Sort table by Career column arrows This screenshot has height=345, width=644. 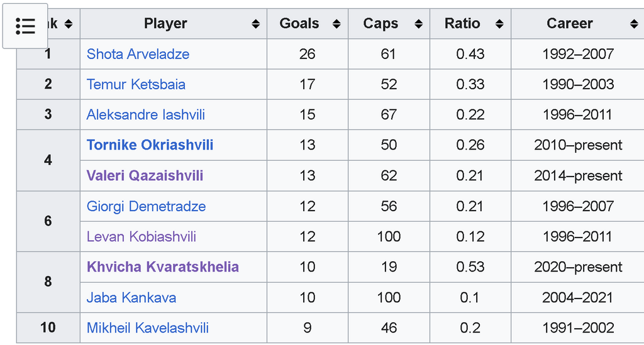(633, 24)
